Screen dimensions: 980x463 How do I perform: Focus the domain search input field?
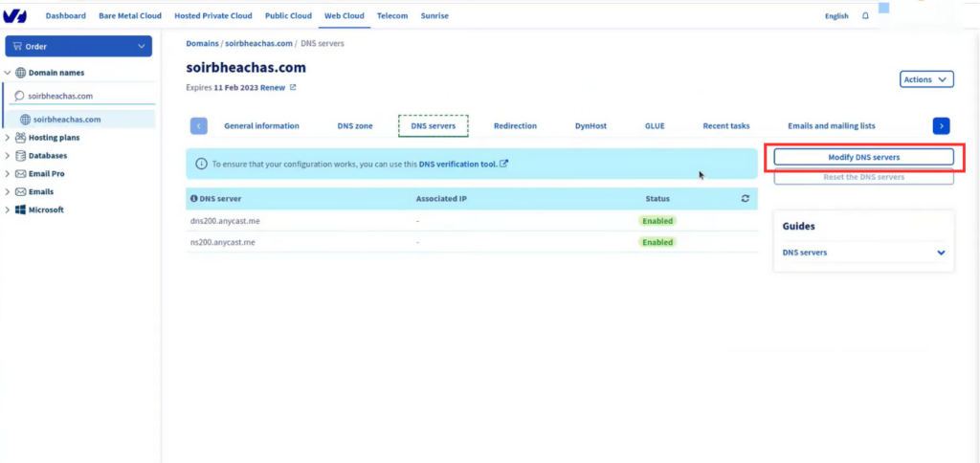pos(83,97)
